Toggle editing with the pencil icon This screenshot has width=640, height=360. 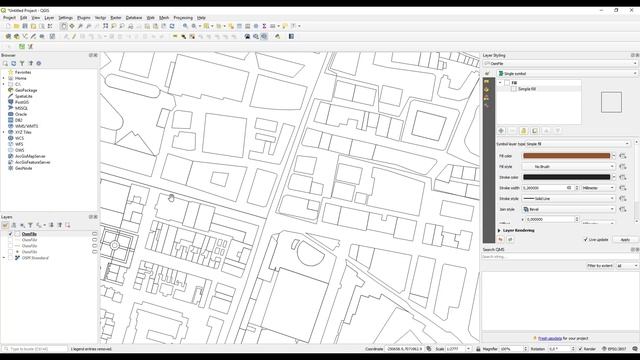coord(74,37)
